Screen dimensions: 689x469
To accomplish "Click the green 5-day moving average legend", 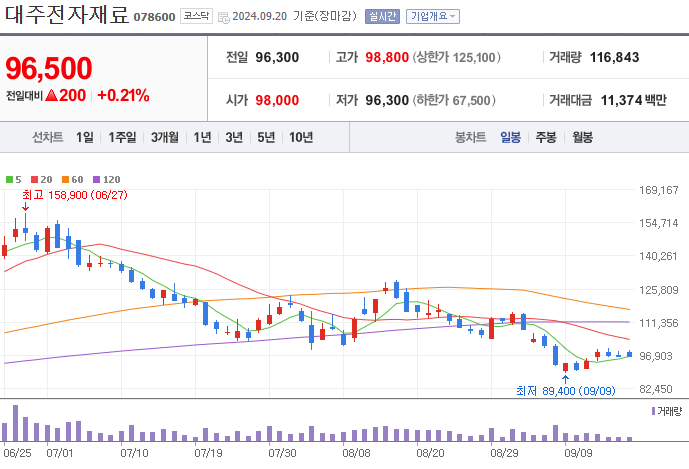I will (14, 179).
